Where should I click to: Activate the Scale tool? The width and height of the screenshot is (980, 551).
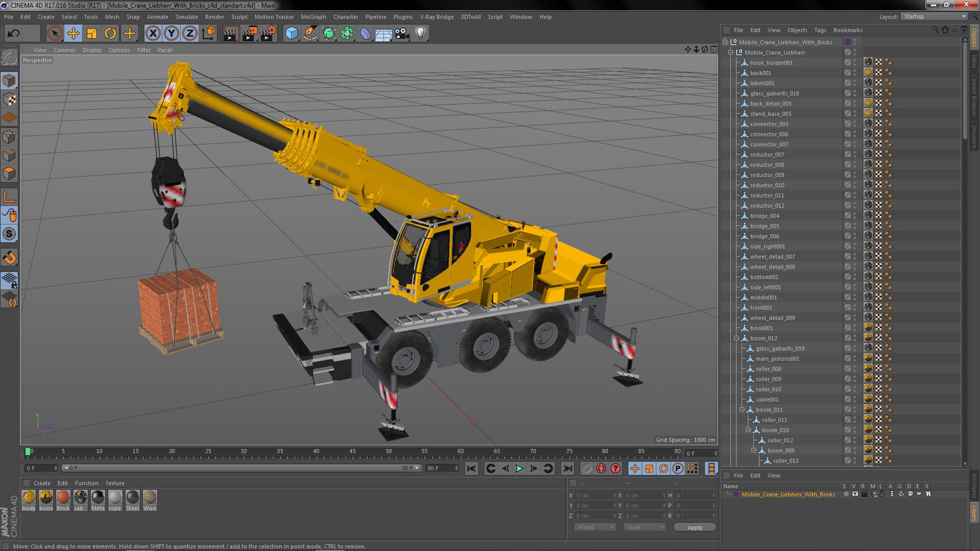click(92, 34)
